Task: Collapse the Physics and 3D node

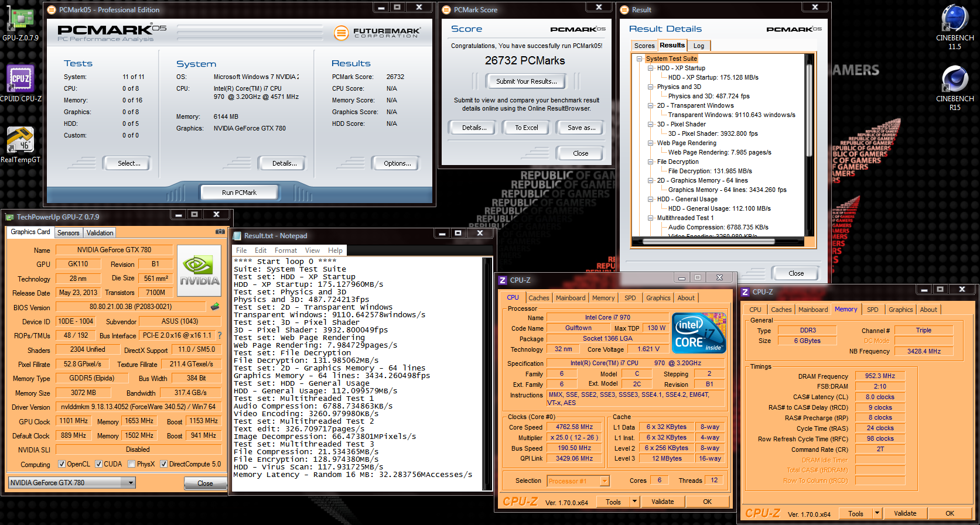Action: tap(650, 87)
